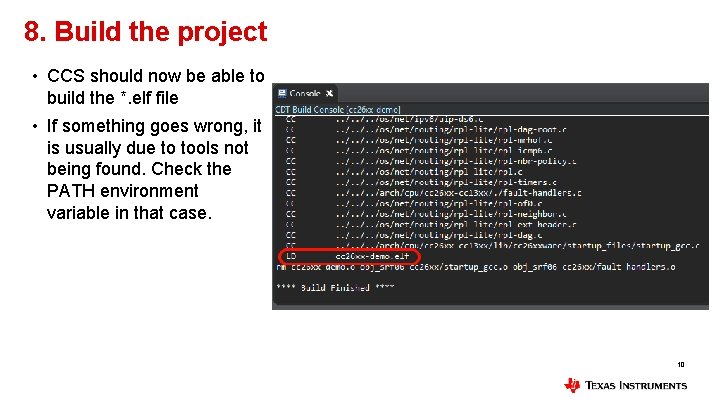The height and width of the screenshot is (405, 720).
Task: Click the Texas Instruments logo icon
Action: pos(572,385)
